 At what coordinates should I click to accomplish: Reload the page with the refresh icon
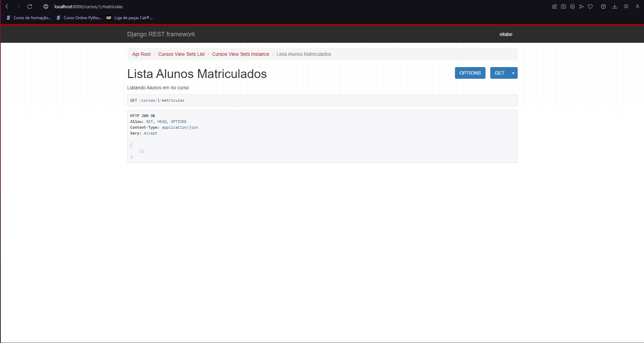coord(30,7)
